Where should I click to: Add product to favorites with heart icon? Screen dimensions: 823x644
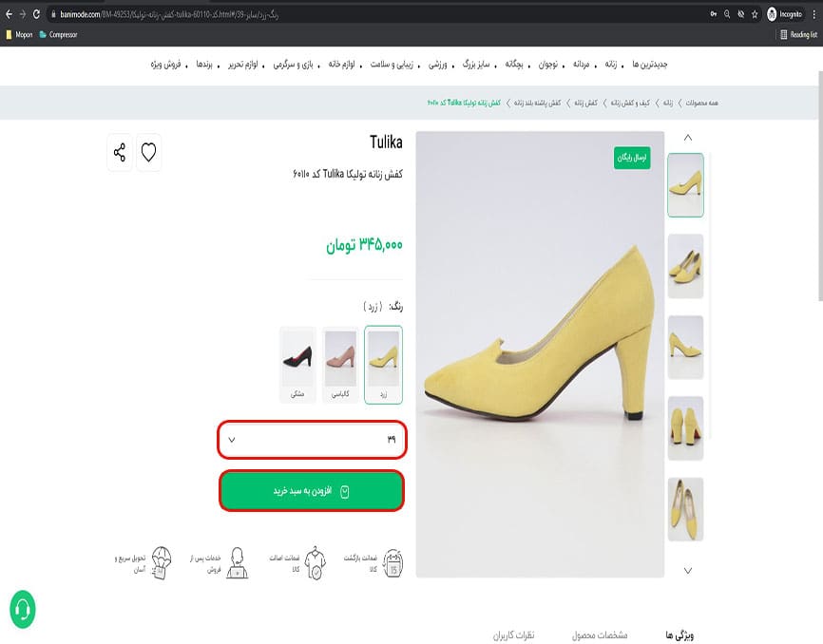148,152
